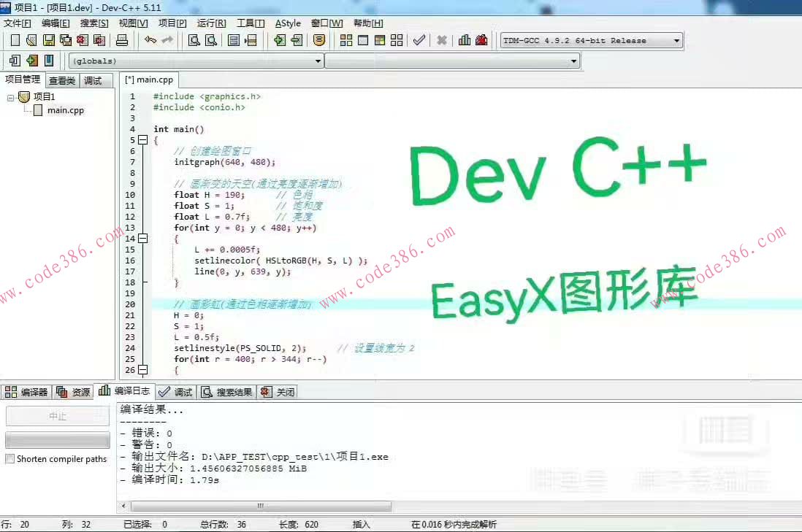802x532 pixels.
Task: Click the Rebuild All toolbar icon
Action: (x=397, y=40)
